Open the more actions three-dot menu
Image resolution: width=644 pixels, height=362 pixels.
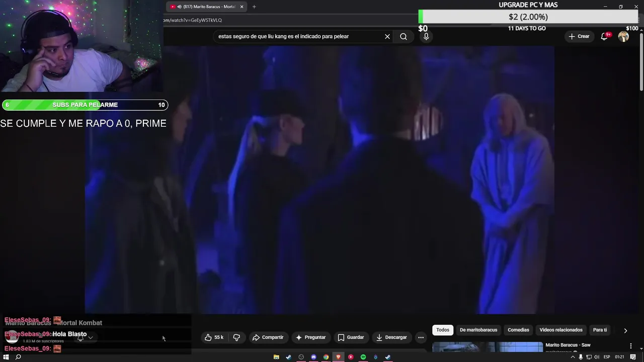point(421,337)
